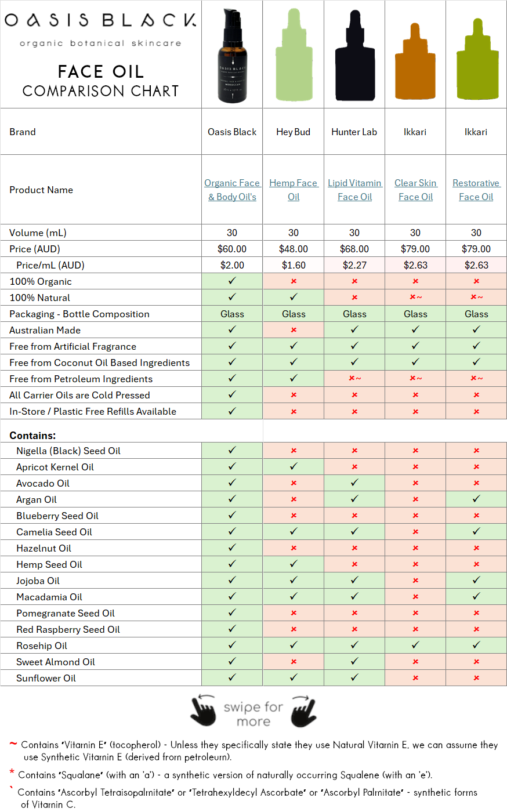507x812 pixels.
Task: Click the Hey Bud $48.00 price
Action: (x=294, y=249)
